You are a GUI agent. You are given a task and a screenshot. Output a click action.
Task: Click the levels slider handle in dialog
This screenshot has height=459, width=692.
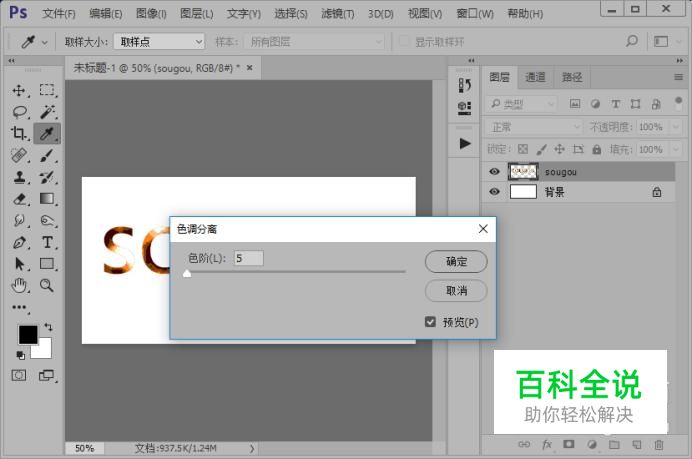187,273
